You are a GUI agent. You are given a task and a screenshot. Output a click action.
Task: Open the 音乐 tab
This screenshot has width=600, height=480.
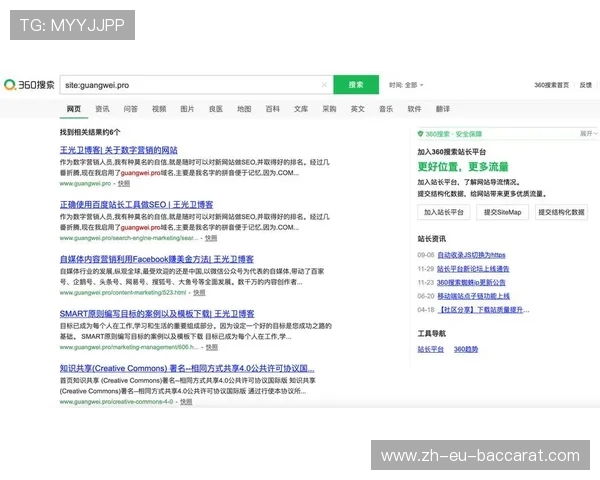pyautogui.click(x=386, y=109)
